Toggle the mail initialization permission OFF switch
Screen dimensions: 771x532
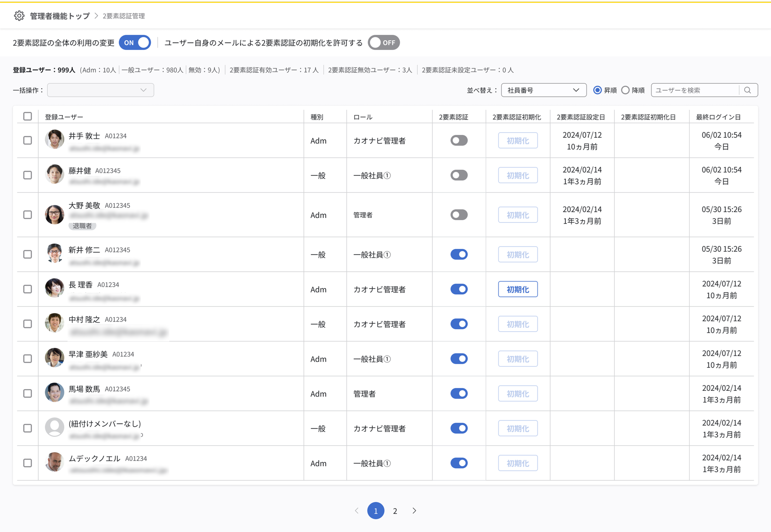point(384,43)
